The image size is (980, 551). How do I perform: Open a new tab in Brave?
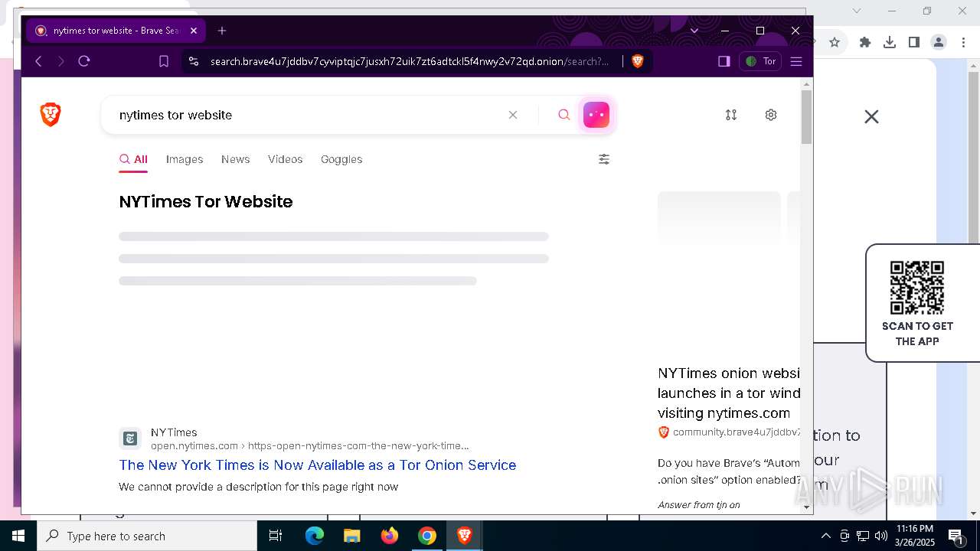click(222, 31)
